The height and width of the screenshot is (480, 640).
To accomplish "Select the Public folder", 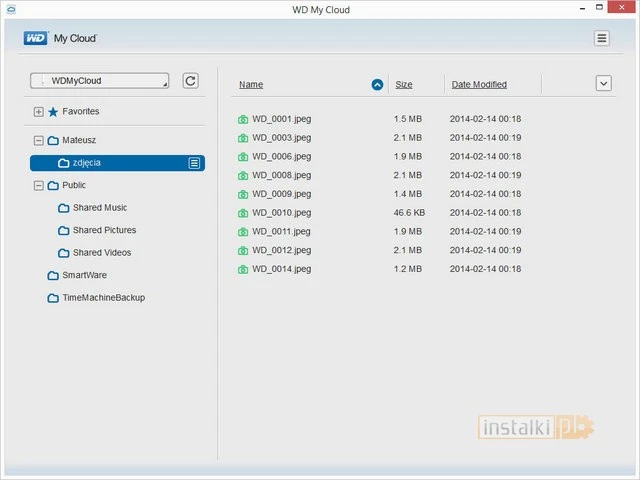I will point(74,185).
